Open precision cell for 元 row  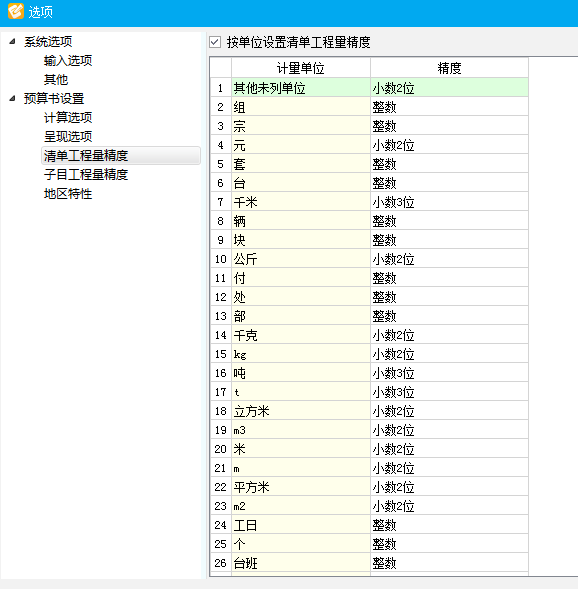tap(450, 145)
